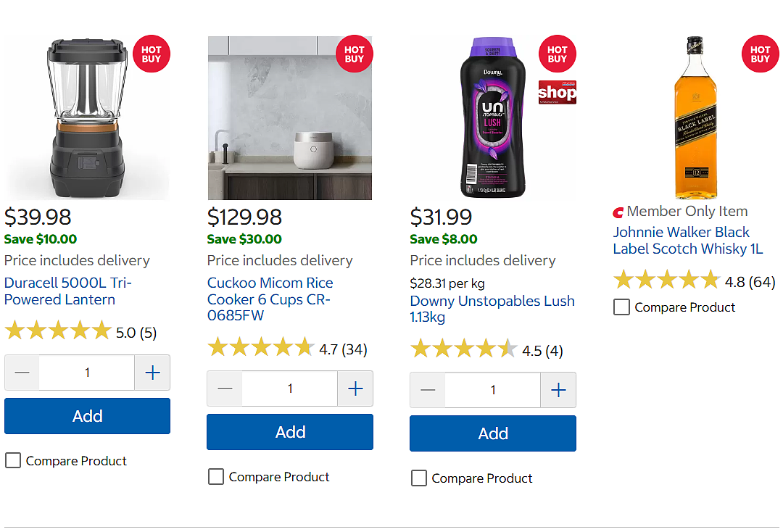Decrease quantity for Cuckoo rice cooker
Screen dimensions: 783x532
[x=225, y=388]
